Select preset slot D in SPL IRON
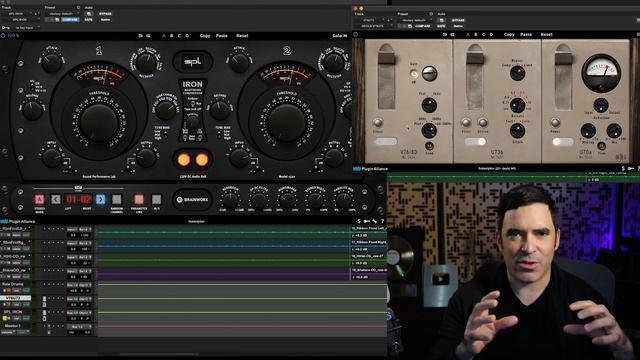 click(187, 36)
